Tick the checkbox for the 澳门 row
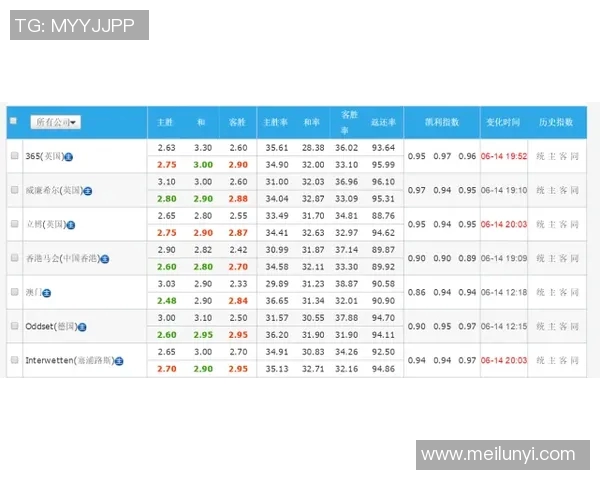This screenshot has height=480, width=600. 14,292
